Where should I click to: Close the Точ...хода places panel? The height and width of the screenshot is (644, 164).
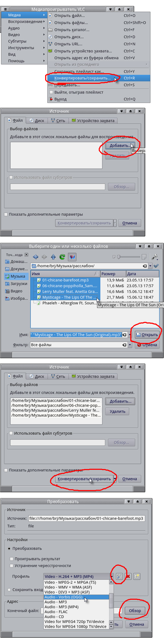coord(26,255)
